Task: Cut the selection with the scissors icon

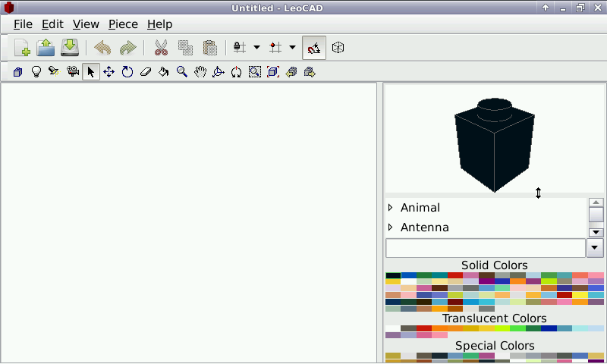Action: pos(161,48)
